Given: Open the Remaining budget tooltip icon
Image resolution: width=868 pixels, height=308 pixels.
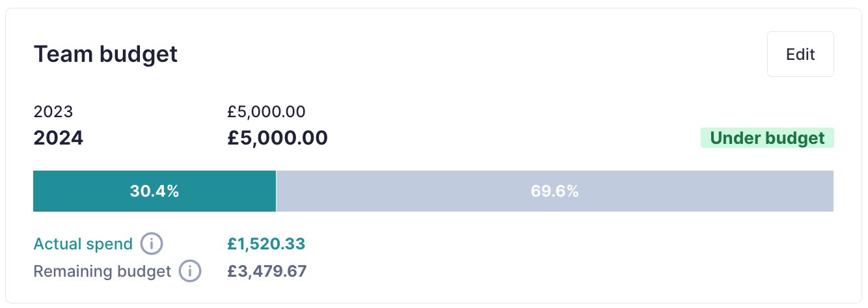Looking at the screenshot, I should [190, 271].
